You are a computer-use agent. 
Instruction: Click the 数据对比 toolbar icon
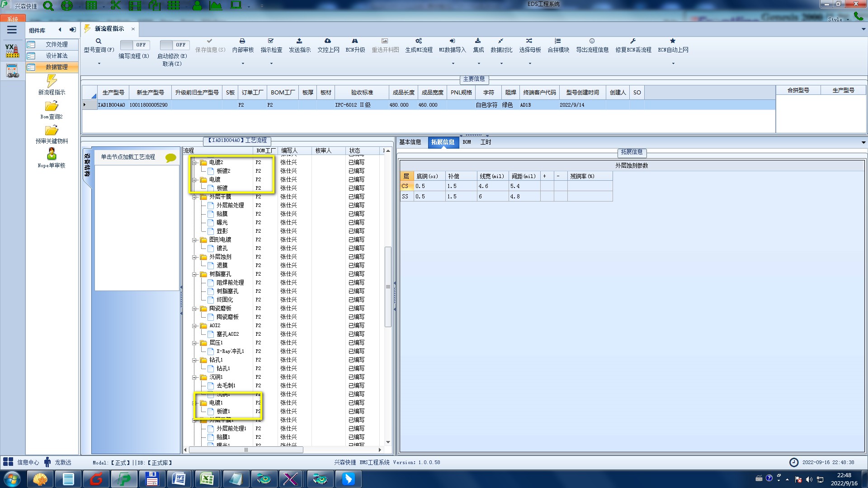(501, 41)
